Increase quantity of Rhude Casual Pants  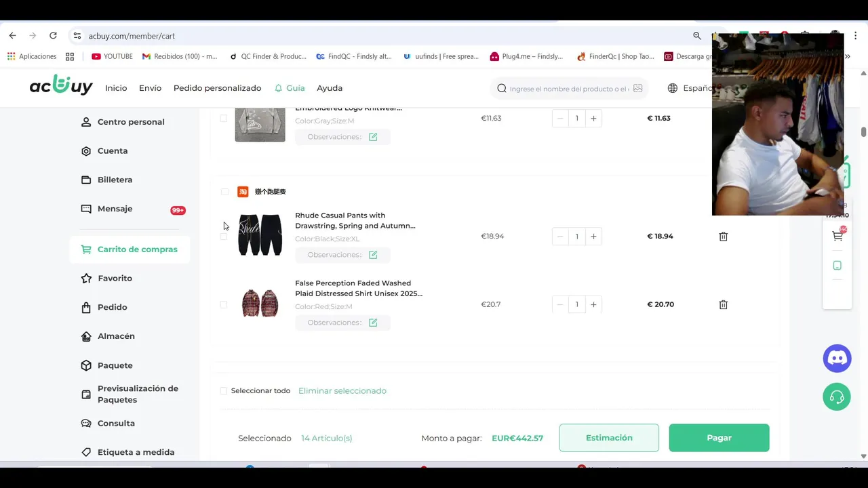point(593,237)
